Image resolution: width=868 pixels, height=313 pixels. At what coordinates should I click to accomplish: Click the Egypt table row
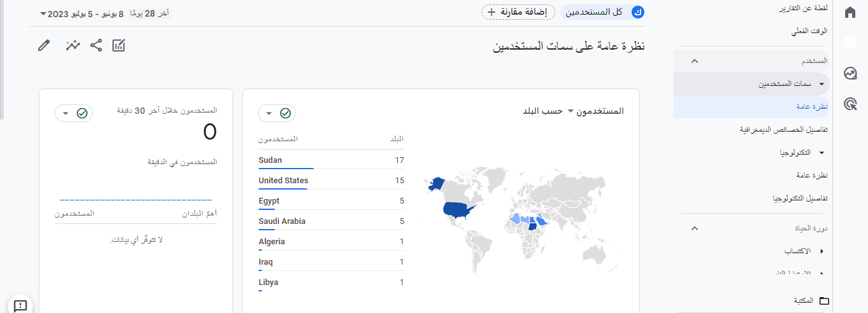(x=331, y=201)
